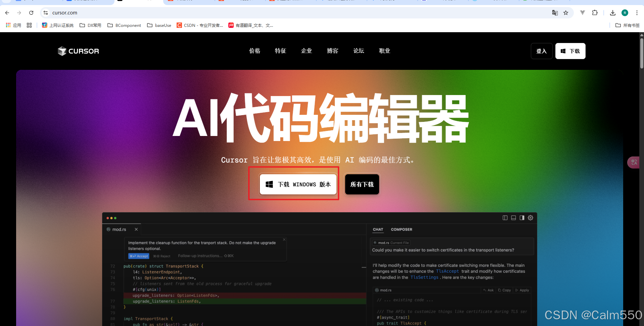644x326 pixels.
Task: Open the green profile avatar
Action: [625, 13]
